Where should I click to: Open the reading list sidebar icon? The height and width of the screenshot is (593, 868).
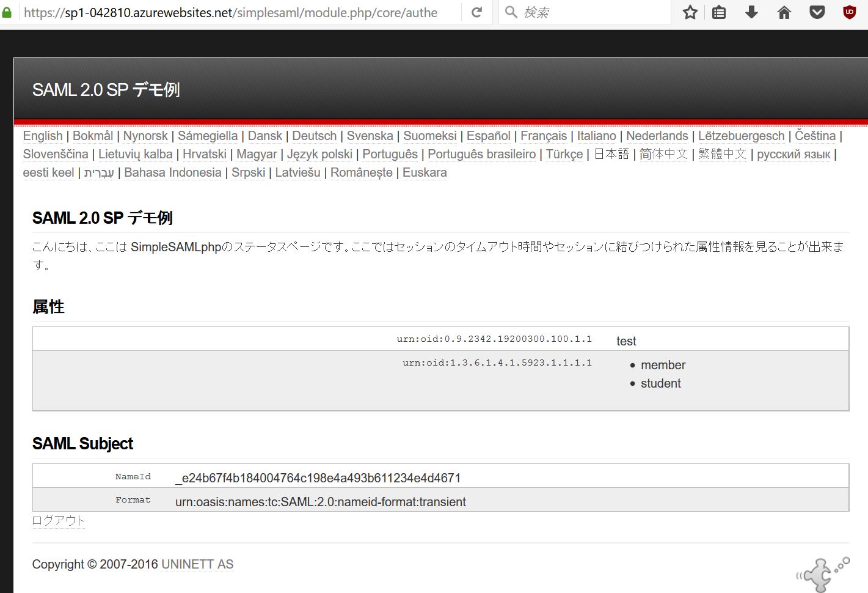pyautogui.click(x=718, y=12)
